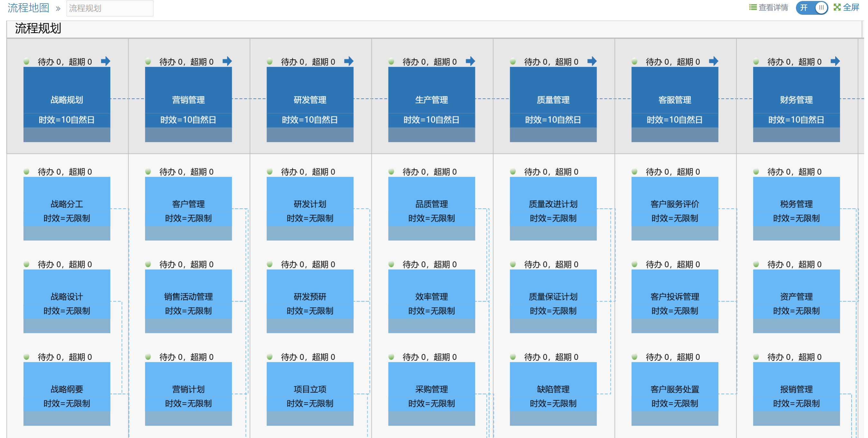
Task: Click the blue arrow above 营销管理
Action: click(227, 61)
